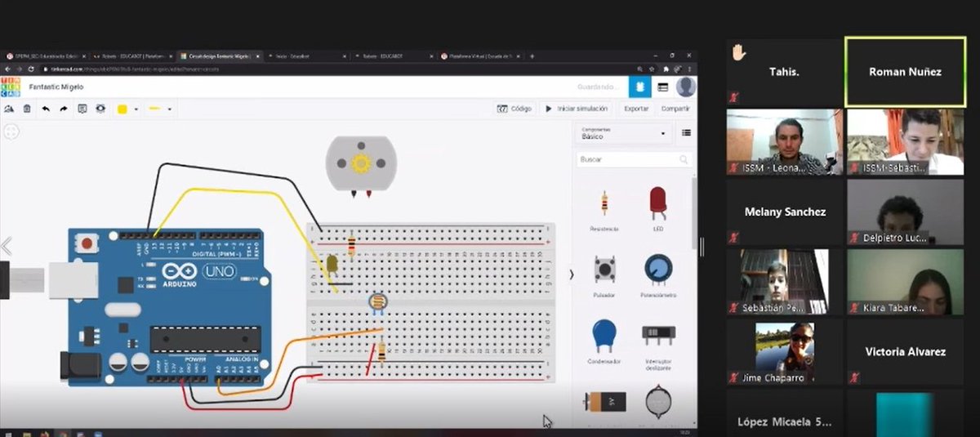
Task: Click the trash delete icon
Action: pos(27,109)
